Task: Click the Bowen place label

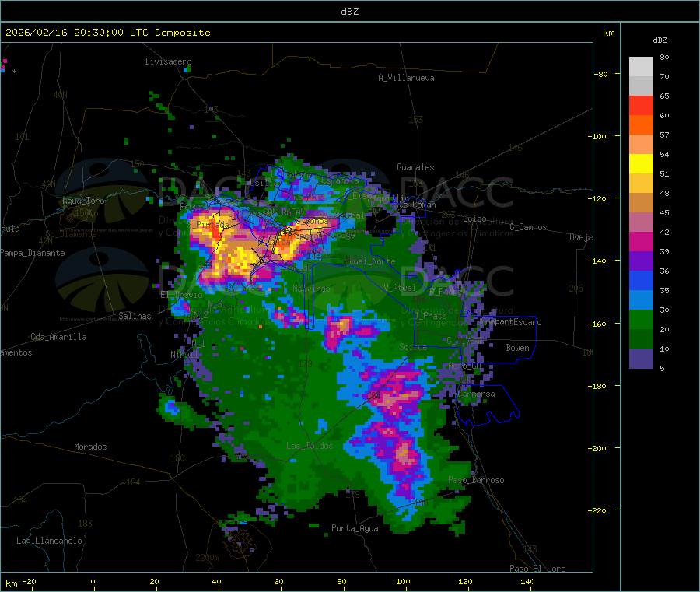Action: pyautogui.click(x=517, y=348)
